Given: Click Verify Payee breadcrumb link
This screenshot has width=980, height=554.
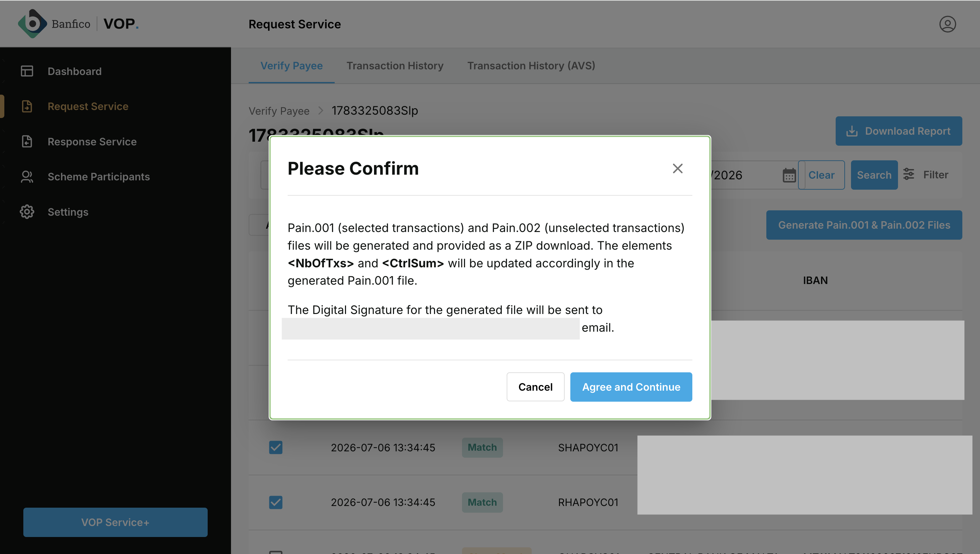Looking at the screenshot, I should pyautogui.click(x=279, y=111).
